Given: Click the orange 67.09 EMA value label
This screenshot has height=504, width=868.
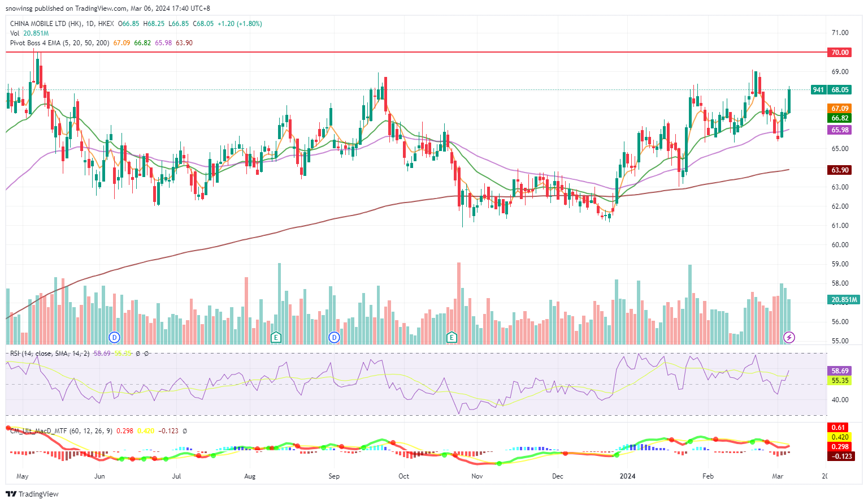Looking at the screenshot, I should click(840, 108).
